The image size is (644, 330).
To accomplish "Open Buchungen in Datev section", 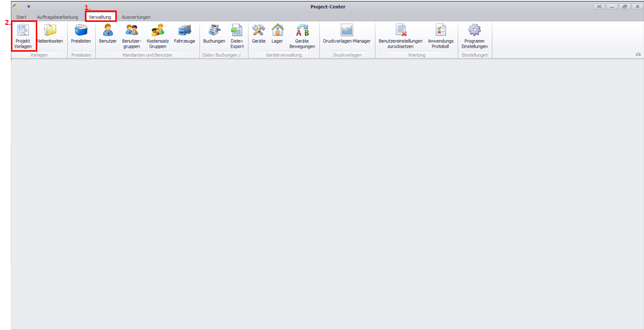I will [214, 31].
